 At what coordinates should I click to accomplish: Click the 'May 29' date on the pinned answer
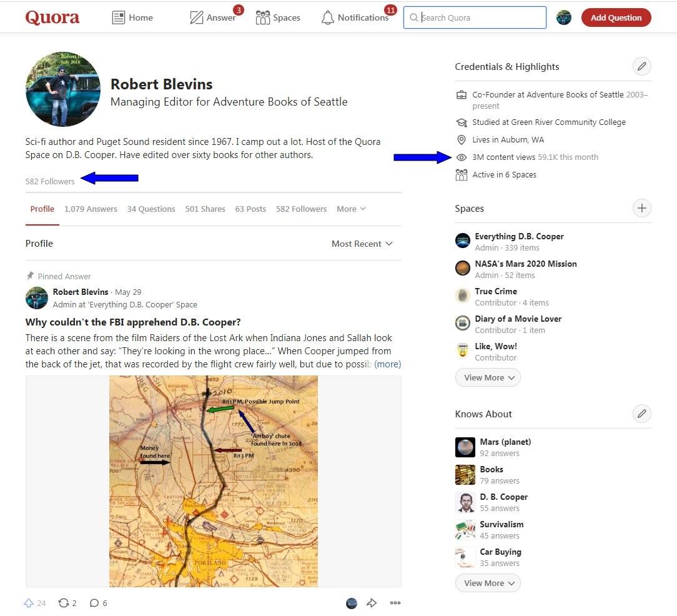[128, 292]
